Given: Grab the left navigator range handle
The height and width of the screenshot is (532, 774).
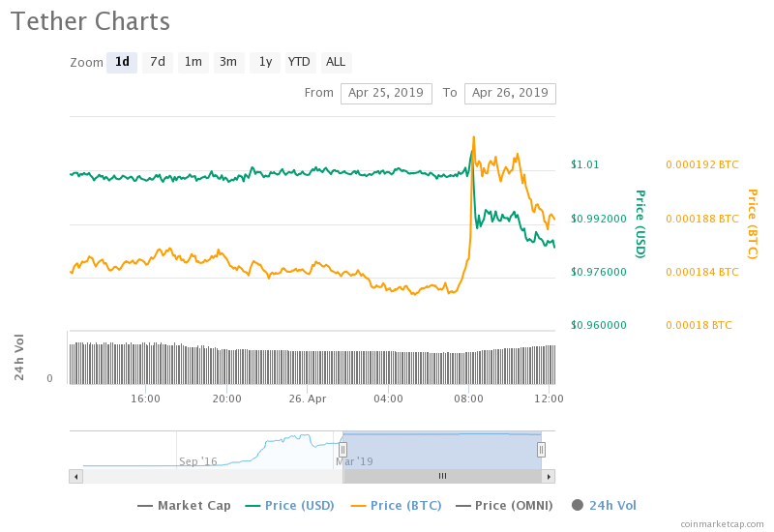Looking at the screenshot, I should click(342, 450).
